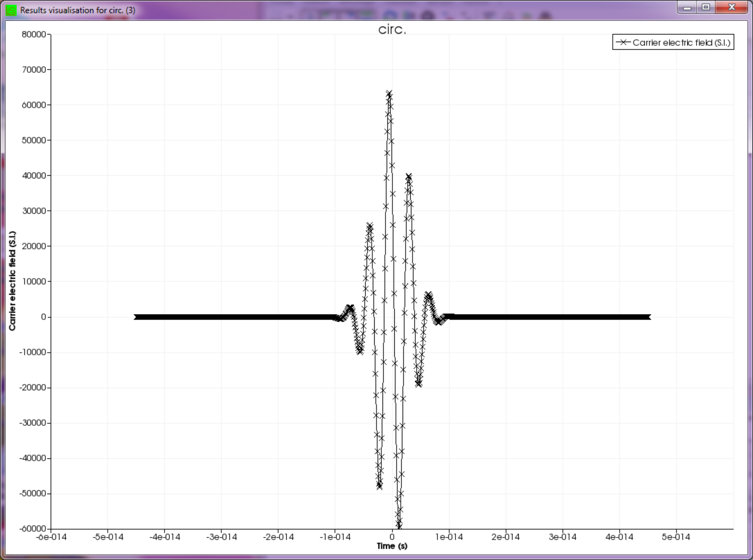Click the 'circ.' chart title
The width and height of the screenshot is (753, 560).
point(392,30)
